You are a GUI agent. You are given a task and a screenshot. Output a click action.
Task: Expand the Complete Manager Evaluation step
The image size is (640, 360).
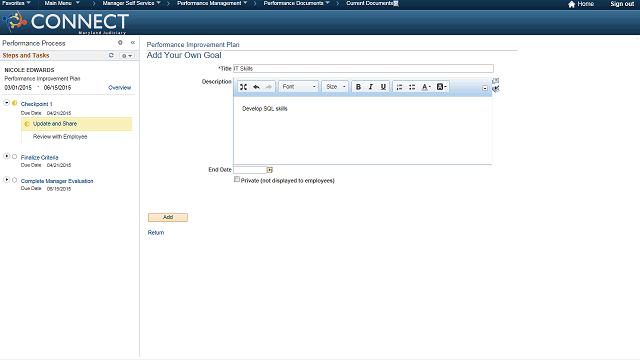[7, 180]
